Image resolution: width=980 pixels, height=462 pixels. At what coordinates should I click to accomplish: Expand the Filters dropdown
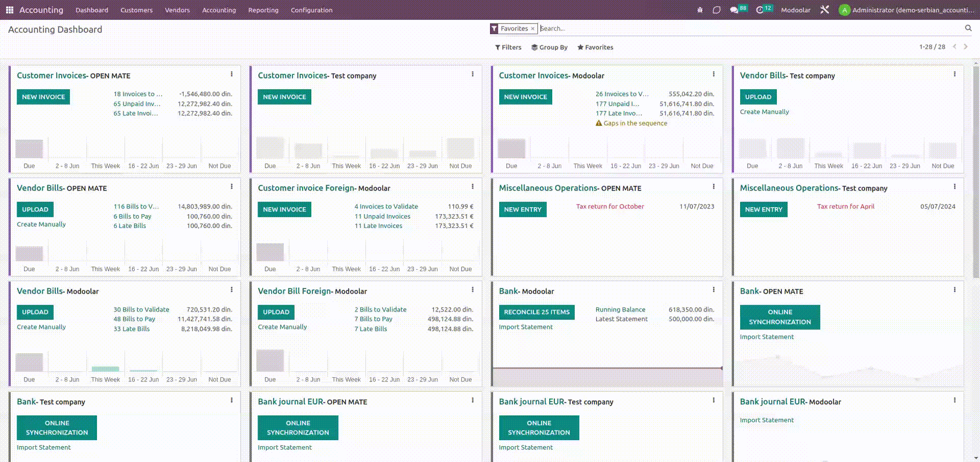[x=508, y=47]
